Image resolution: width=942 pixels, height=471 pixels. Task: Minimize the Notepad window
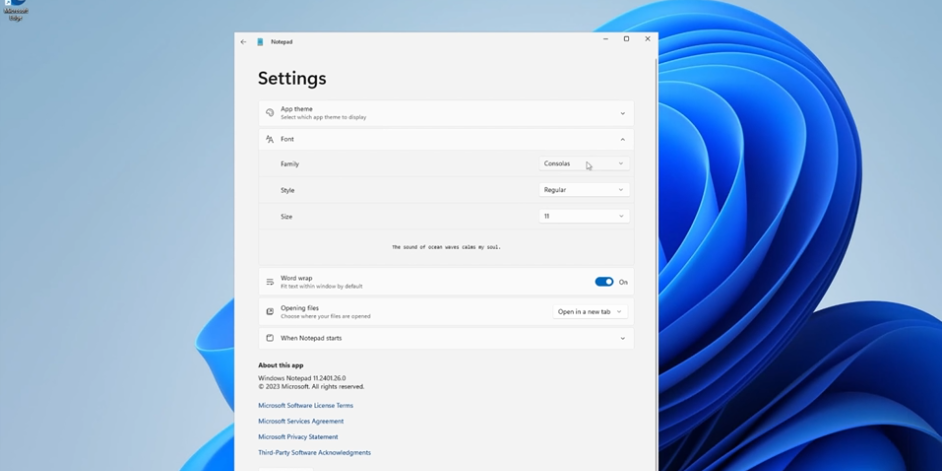point(606,39)
